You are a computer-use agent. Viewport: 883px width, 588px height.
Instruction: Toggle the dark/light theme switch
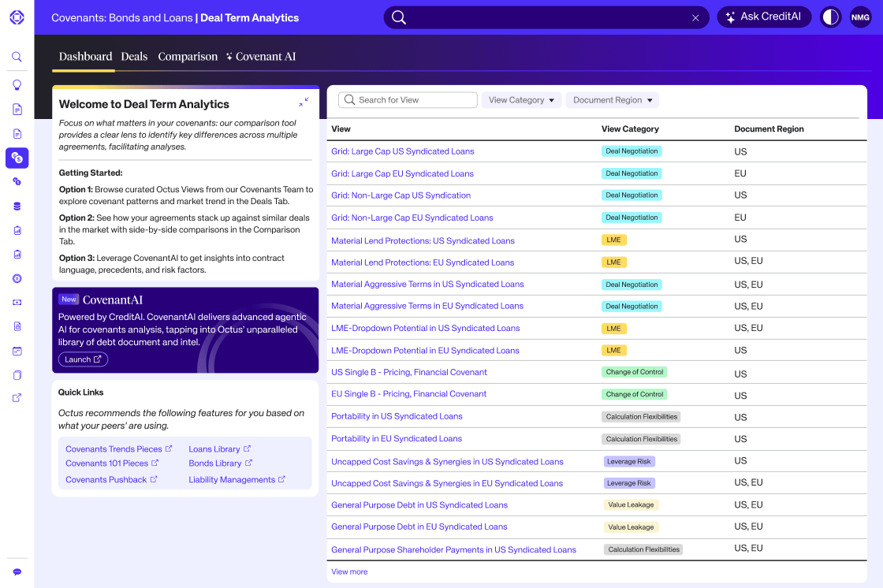[x=830, y=17]
